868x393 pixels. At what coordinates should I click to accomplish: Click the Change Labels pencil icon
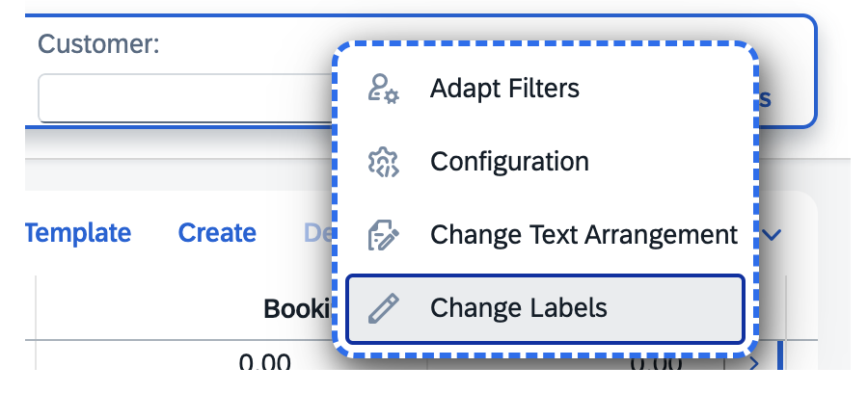tap(384, 308)
